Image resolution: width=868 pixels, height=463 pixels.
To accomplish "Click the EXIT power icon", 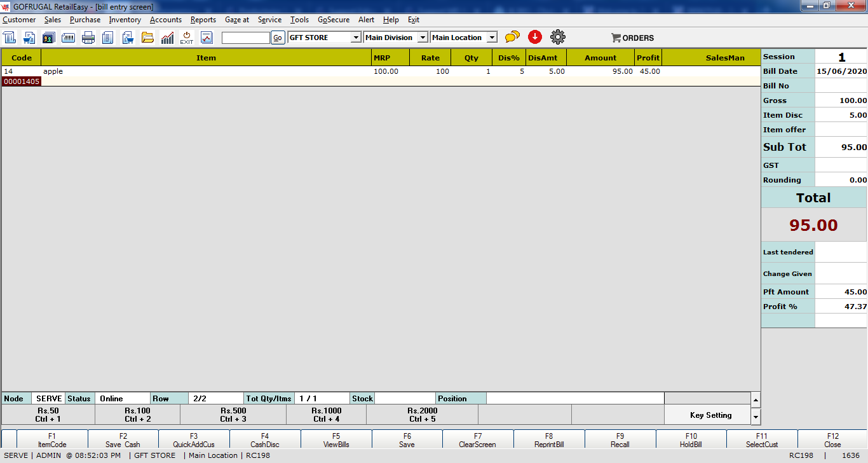I will (187, 38).
